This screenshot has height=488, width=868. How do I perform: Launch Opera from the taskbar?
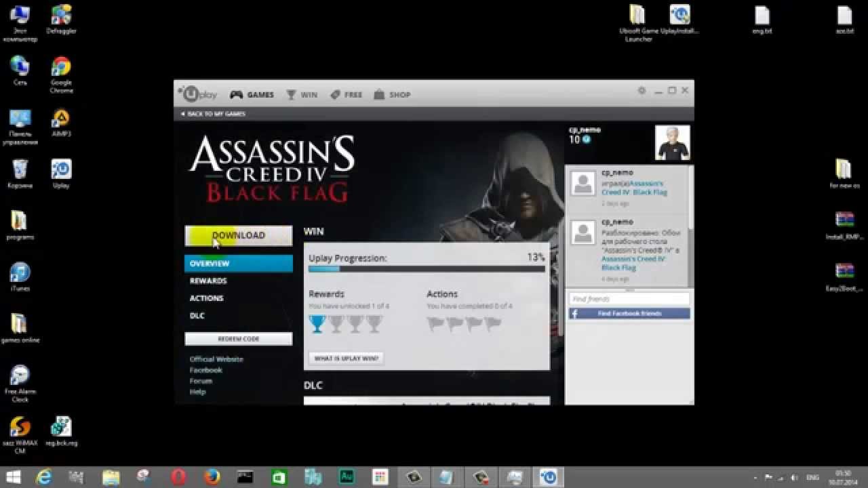[178, 477]
